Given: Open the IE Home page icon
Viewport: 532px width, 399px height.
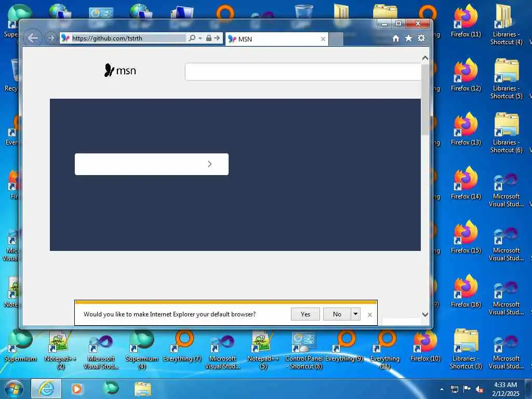Looking at the screenshot, I should pyautogui.click(x=395, y=38).
